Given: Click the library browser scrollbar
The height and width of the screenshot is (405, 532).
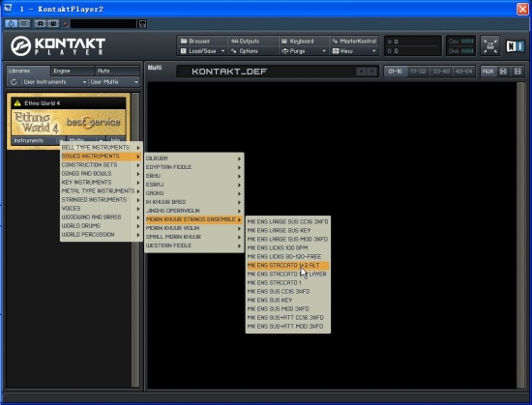Looking at the screenshot, I should tap(135, 240).
